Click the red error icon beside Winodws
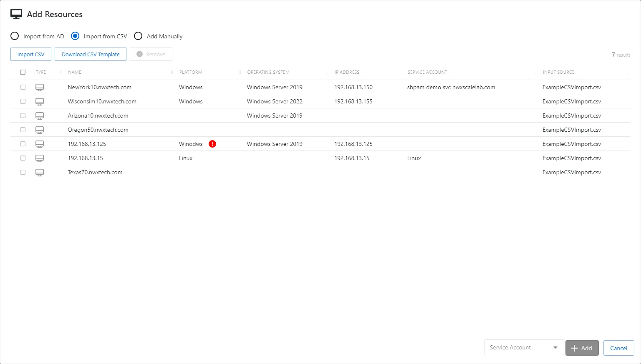641x364 pixels. point(212,144)
